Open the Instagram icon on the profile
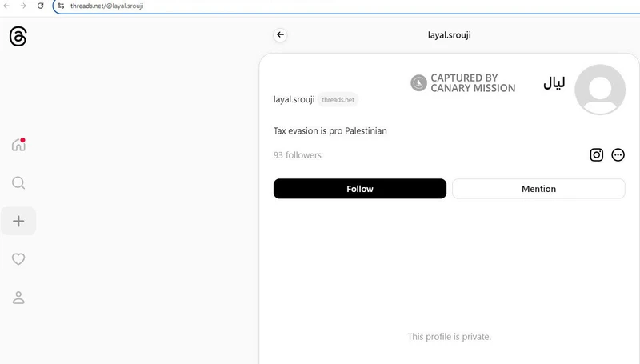 (596, 155)
